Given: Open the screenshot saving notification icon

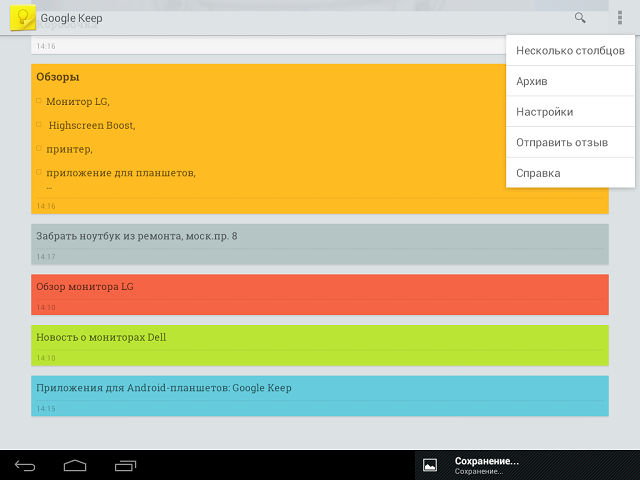Looking at the screenshot, I should 430,465.
